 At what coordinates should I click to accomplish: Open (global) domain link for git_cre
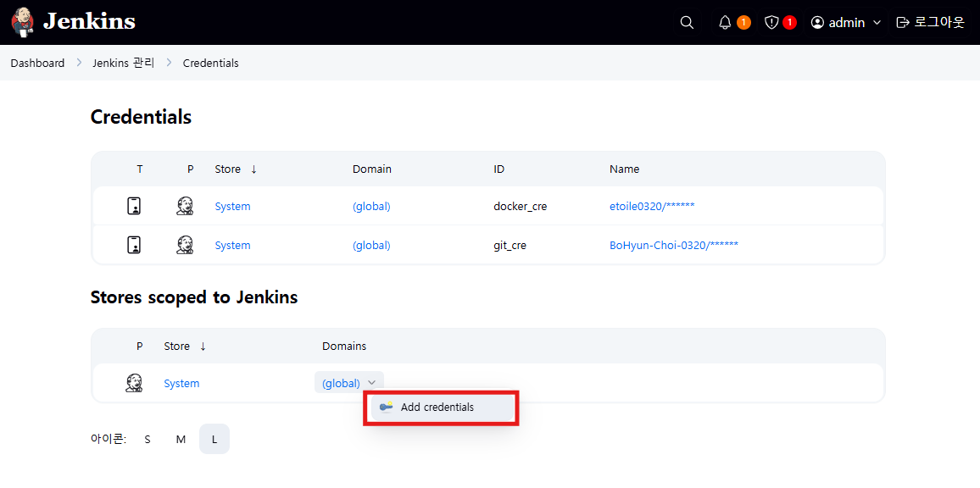pyautogui.click(x=371, y=246)
